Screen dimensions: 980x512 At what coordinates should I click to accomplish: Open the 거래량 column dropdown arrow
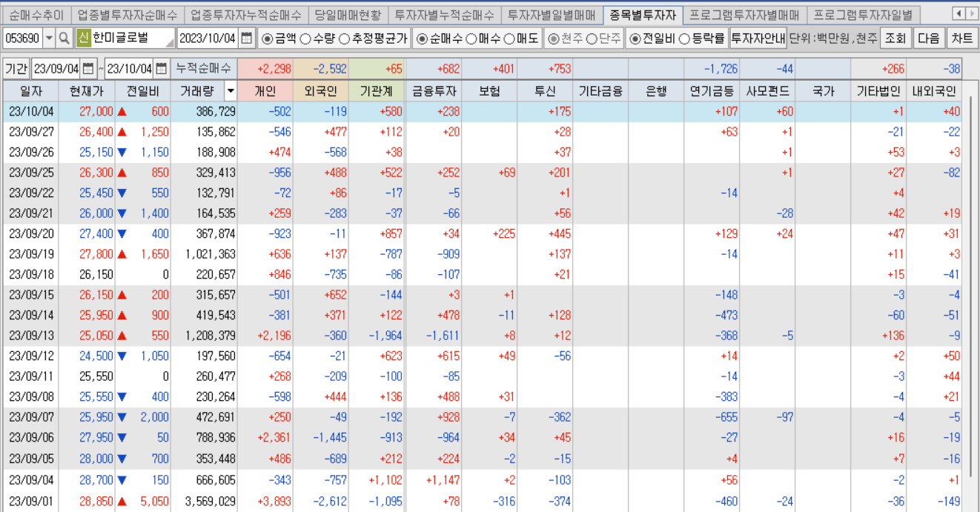pyautogui.click(x=231, y=89)
